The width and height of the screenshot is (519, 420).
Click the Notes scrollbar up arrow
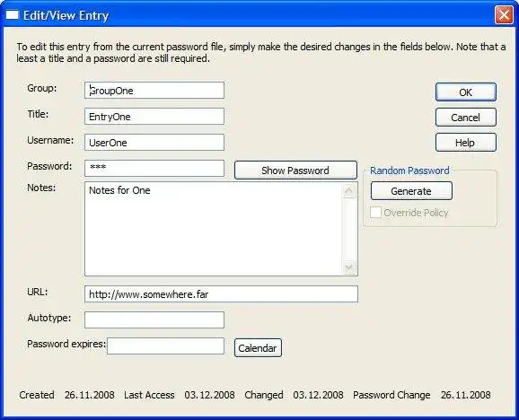tap(349, 191)
